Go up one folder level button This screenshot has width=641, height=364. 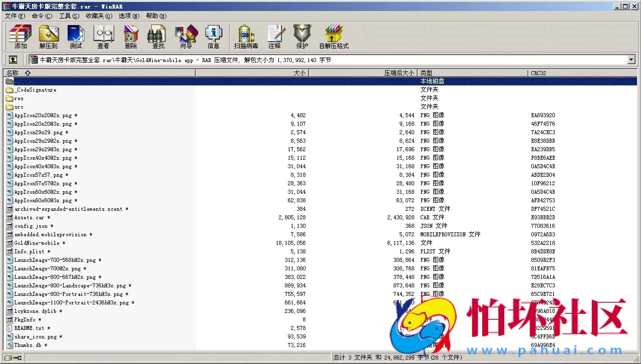coord(13,60)
